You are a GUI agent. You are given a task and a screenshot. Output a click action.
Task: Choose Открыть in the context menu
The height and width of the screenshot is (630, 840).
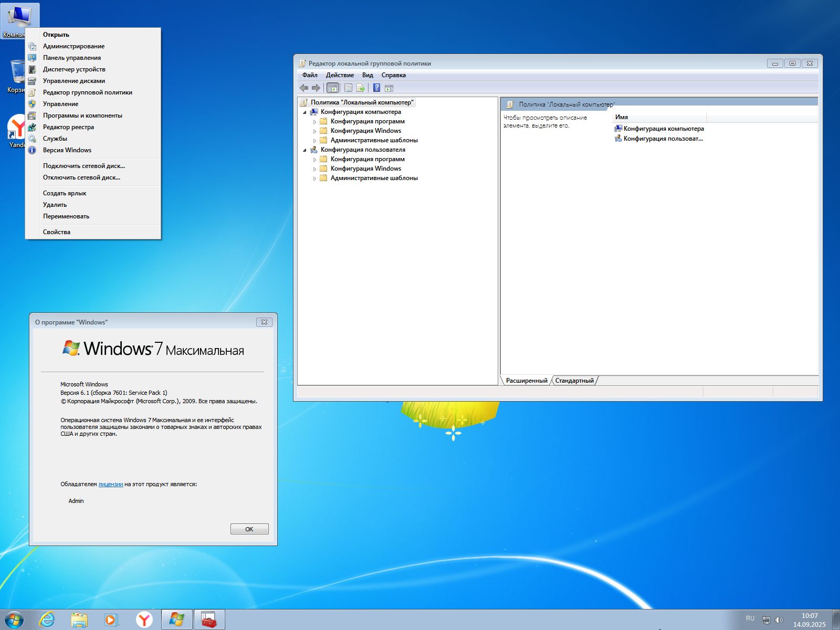tap(93, 35)
